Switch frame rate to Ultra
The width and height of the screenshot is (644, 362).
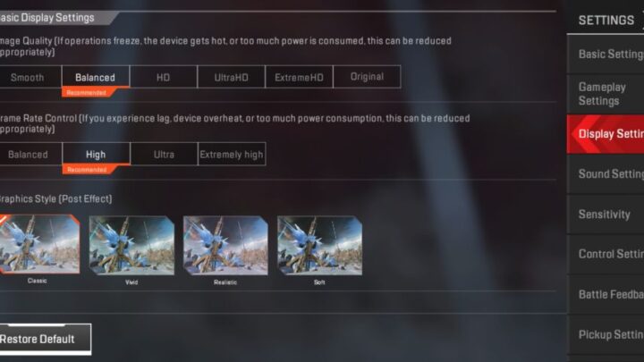pyautogui.click(x=164, y=154)
